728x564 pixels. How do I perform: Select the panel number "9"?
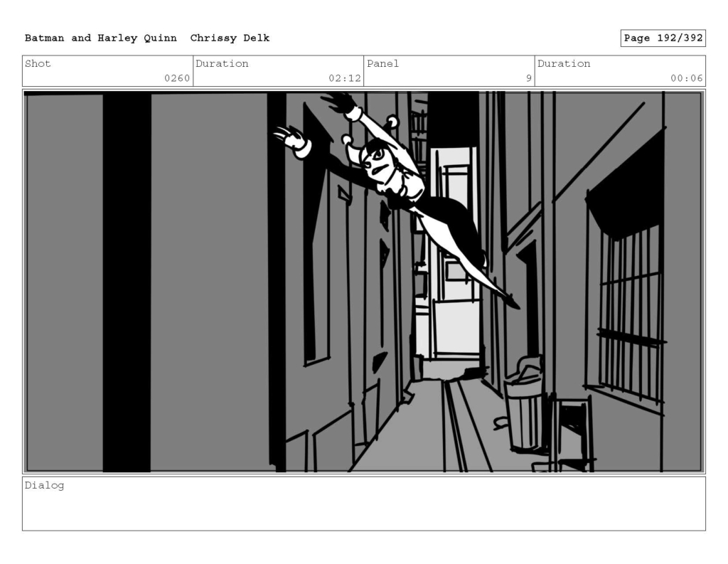pyautogui.click(x=528, y=78)
